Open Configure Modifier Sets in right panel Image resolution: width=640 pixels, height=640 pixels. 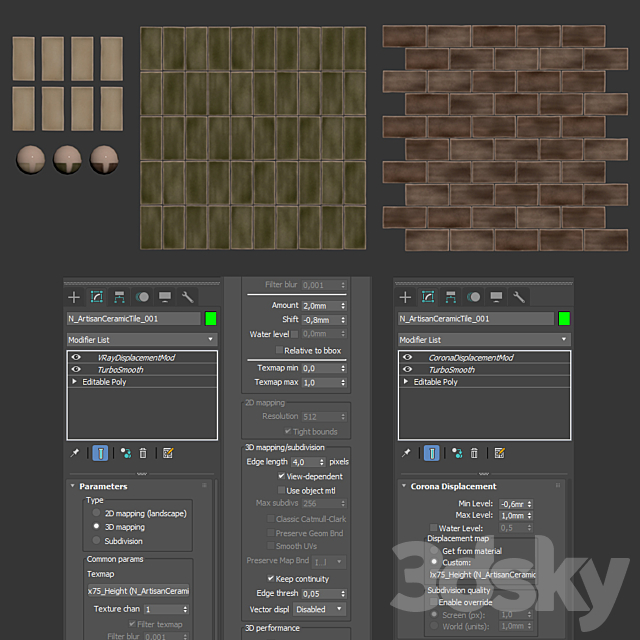tap(499, 453)
